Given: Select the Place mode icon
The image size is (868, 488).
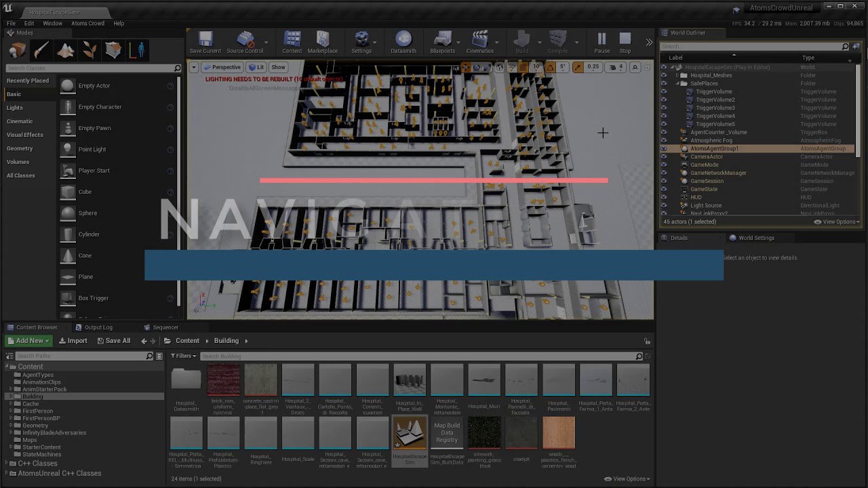Looking at the screenshot, I should tap(17, 50).
